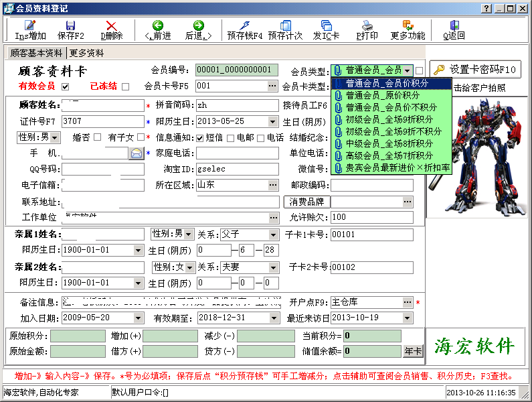Select 普通会员_会员价不积分 option
This screenshot has height=402, width=532.
coord(392,107)
